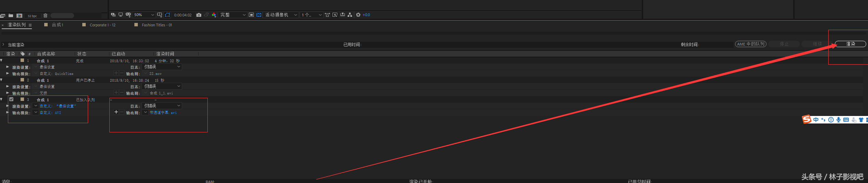Toggle region of interest icon

[251, 15]
